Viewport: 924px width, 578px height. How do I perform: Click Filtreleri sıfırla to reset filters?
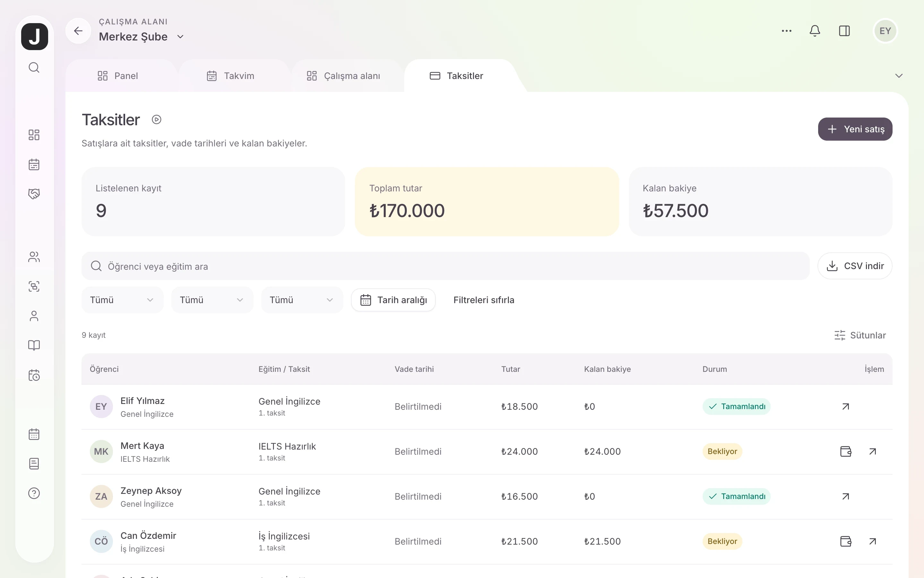pos(484,300)
